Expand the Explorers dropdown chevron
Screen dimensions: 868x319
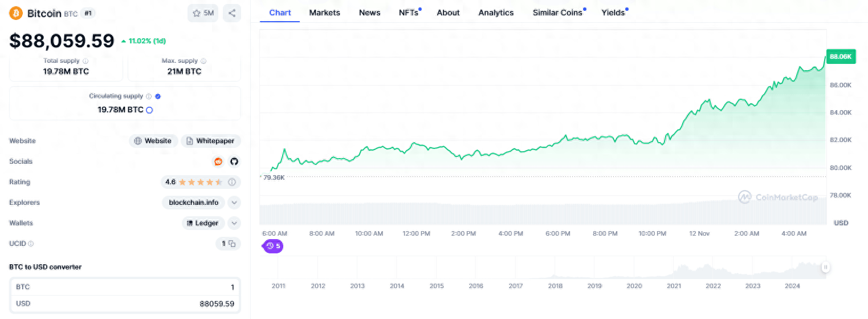[x=234, y=203]
